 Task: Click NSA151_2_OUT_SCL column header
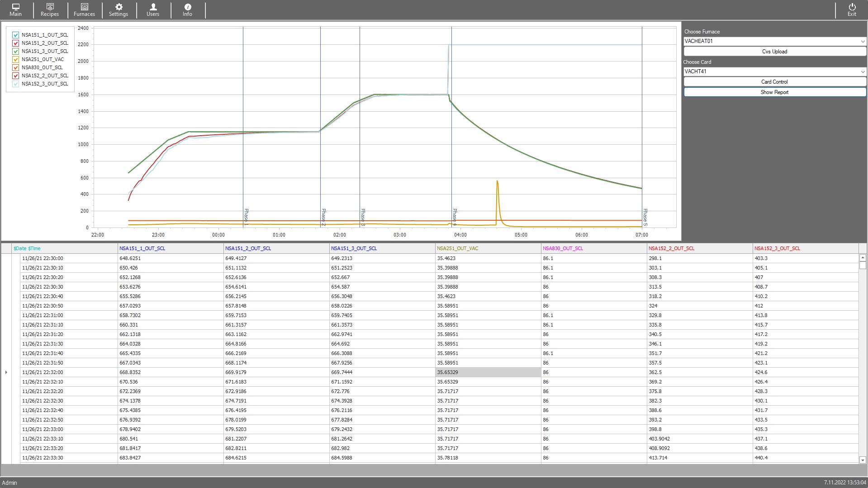(276, 248)
